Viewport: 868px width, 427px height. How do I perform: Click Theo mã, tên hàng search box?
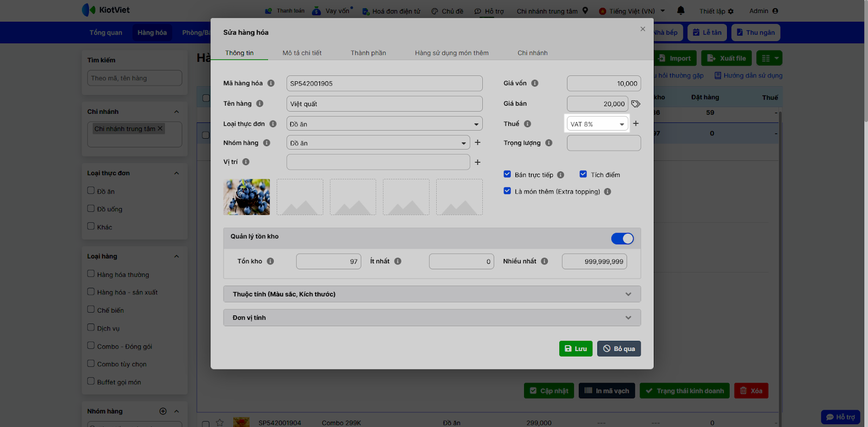(135, 78)
